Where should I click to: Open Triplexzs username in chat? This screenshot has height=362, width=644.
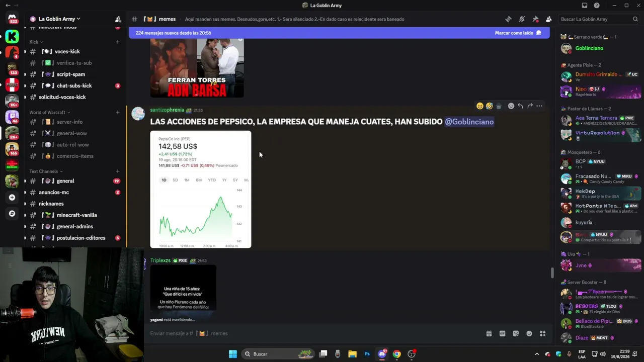160,260
